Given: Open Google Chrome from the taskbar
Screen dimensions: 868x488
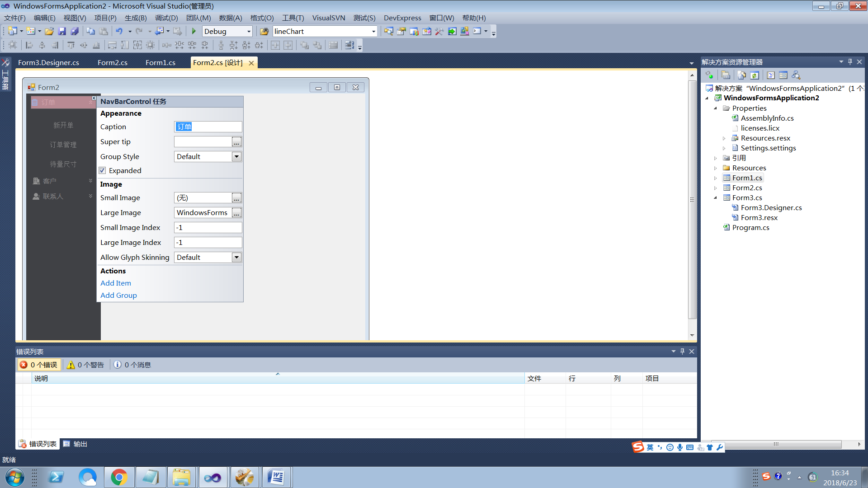Looking at the screenshot, I should click(119, 477).
